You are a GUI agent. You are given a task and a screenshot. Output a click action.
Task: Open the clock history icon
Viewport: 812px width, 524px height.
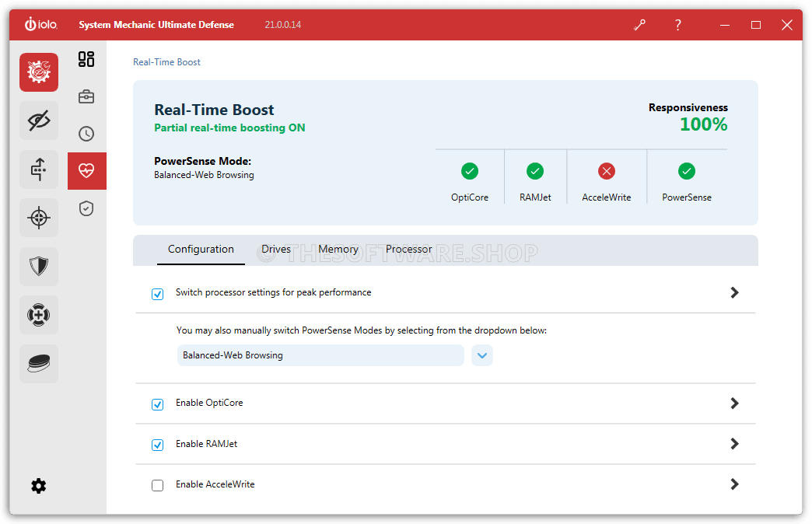tap(86, 134)
